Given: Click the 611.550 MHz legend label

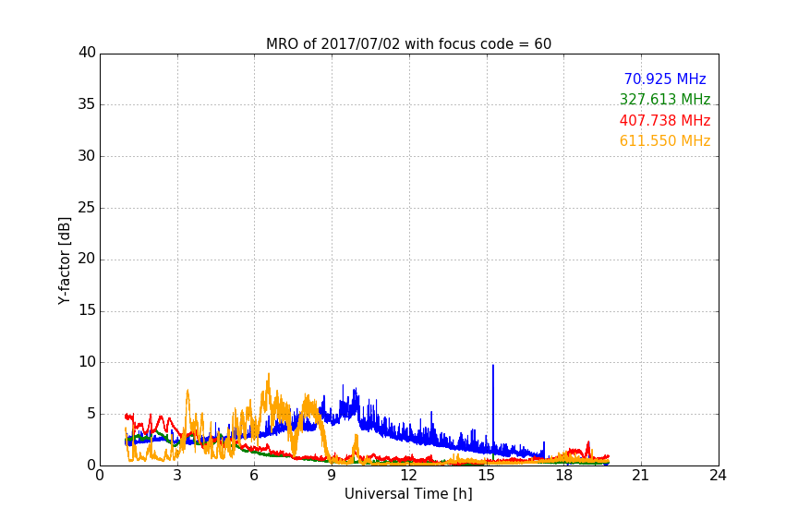Looking at the screenshot, I should [665, 141].
